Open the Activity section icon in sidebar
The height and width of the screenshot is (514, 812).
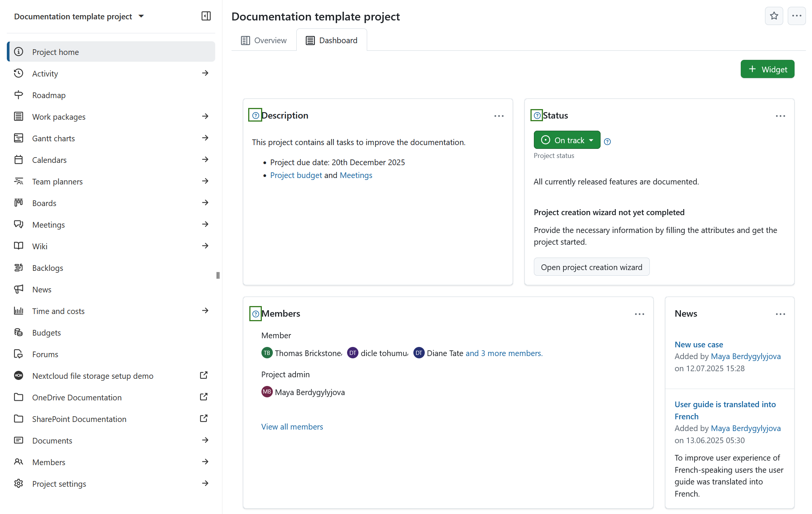click(19, 73)
